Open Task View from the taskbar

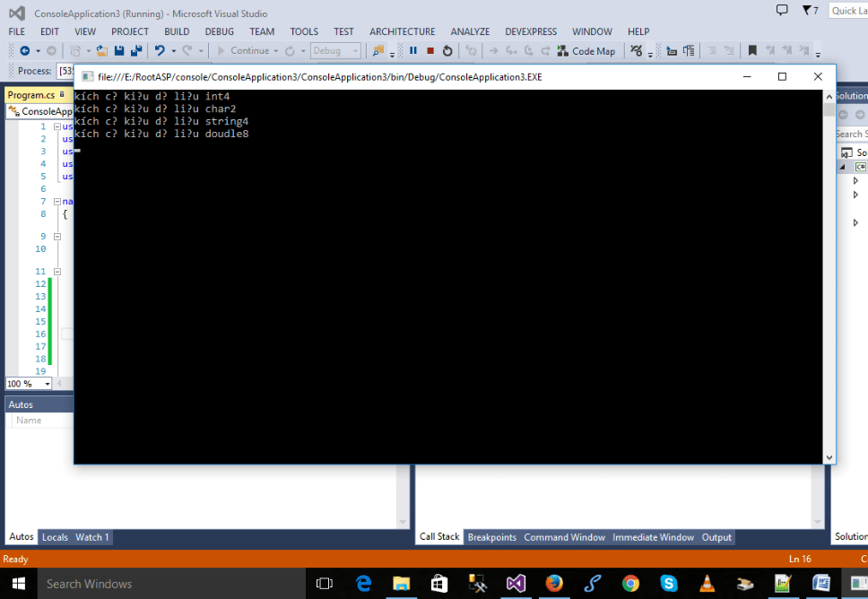coord(325,584)
